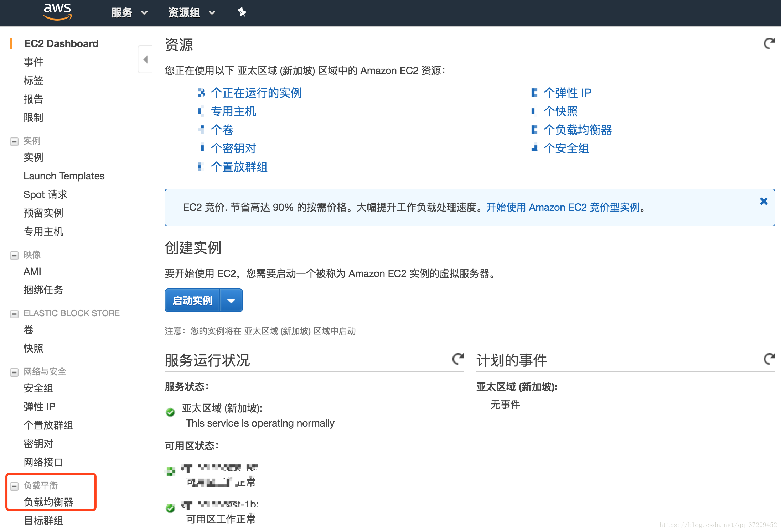Open 捆绑任务 in the sidebar
Viewport: 781px width, 532px height.
click(x=43, y=290)
